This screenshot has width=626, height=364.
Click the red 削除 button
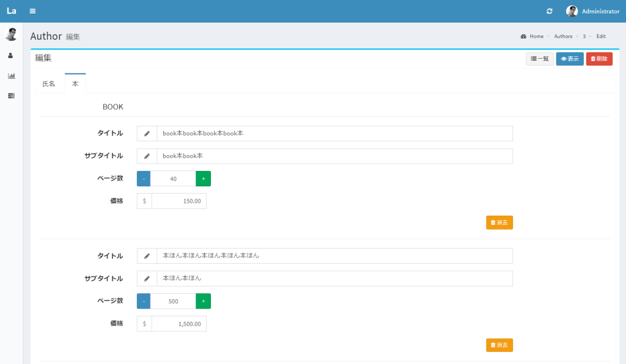599,59
